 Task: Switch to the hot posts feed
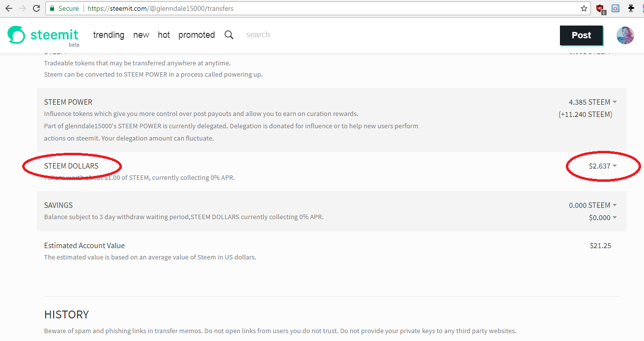(164, 35)
